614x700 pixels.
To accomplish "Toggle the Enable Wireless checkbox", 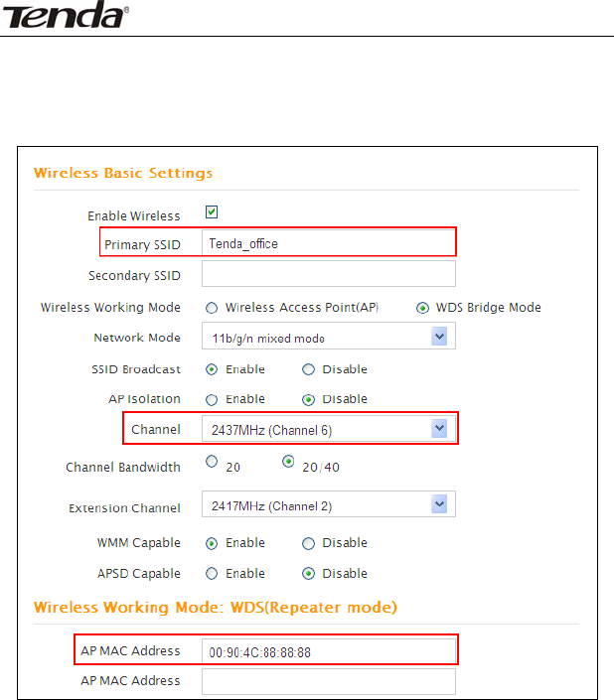I will (x=212, y=212).
